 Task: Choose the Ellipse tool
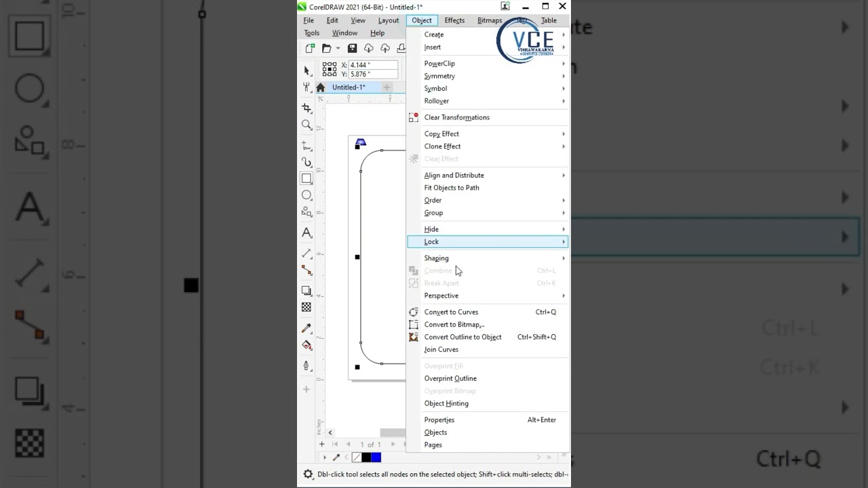tap(307, 195)
